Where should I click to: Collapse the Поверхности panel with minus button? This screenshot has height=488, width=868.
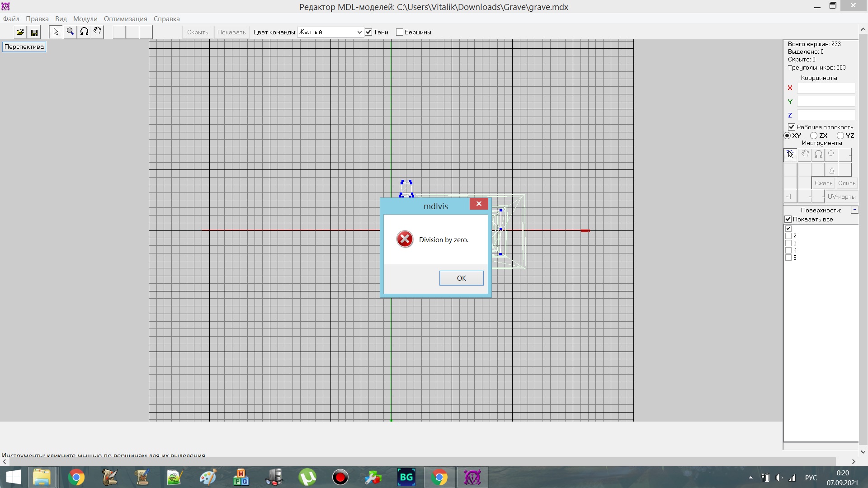click(854, 210)
